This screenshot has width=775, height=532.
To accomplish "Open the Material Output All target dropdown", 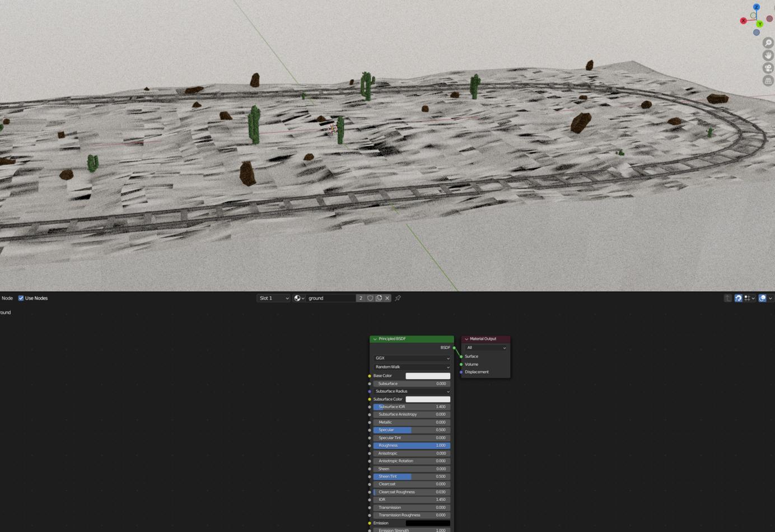I will 486,348.
